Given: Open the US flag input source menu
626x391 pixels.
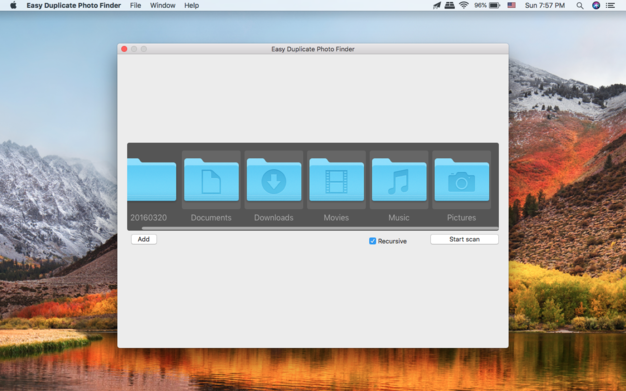Looking at the screenshot, I should pyautogui.click(x=511, y=5).
